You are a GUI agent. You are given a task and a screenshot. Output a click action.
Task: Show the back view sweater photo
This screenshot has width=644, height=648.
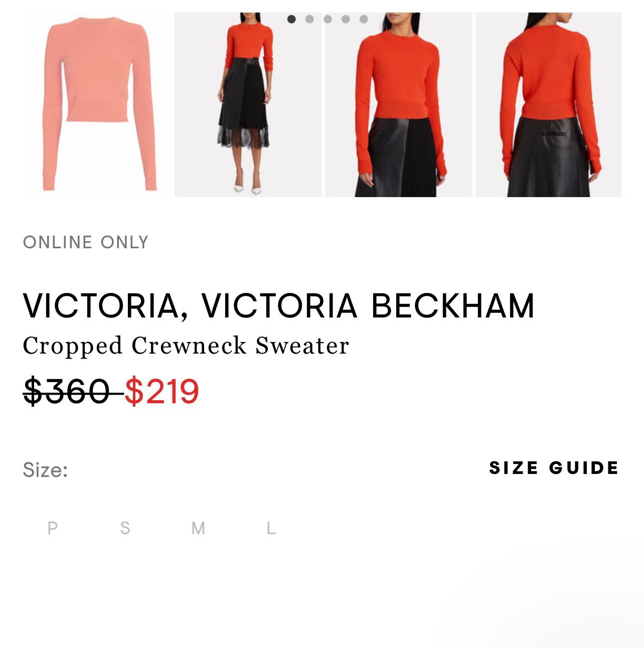(x=548, y=105)
